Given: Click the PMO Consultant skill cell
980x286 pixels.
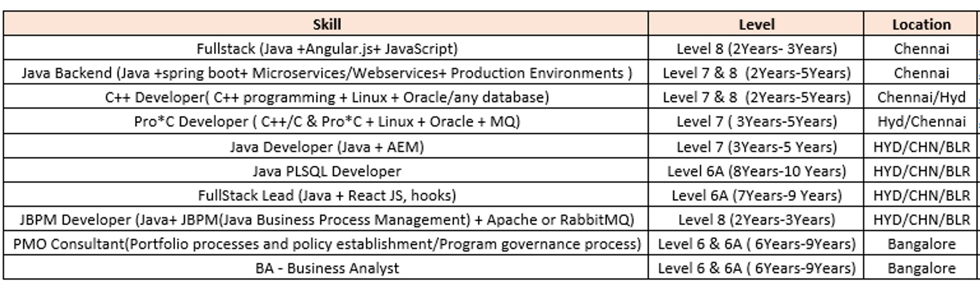Looking at the screenshot, I should (326, 244).
